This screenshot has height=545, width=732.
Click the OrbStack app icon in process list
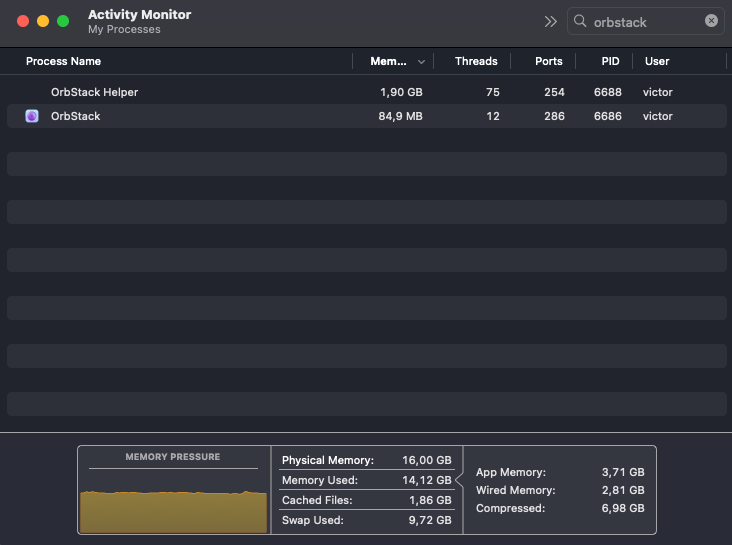32,116
